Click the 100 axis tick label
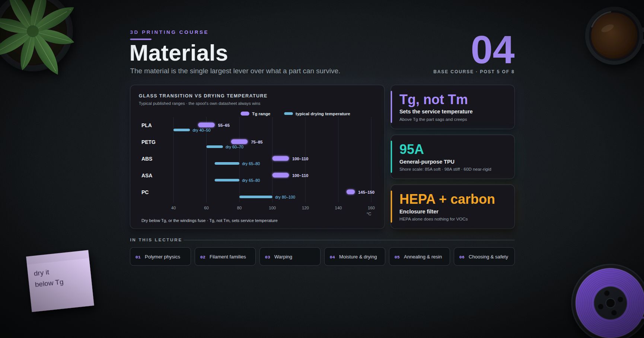644x338 pixels. tap(272, 208)
